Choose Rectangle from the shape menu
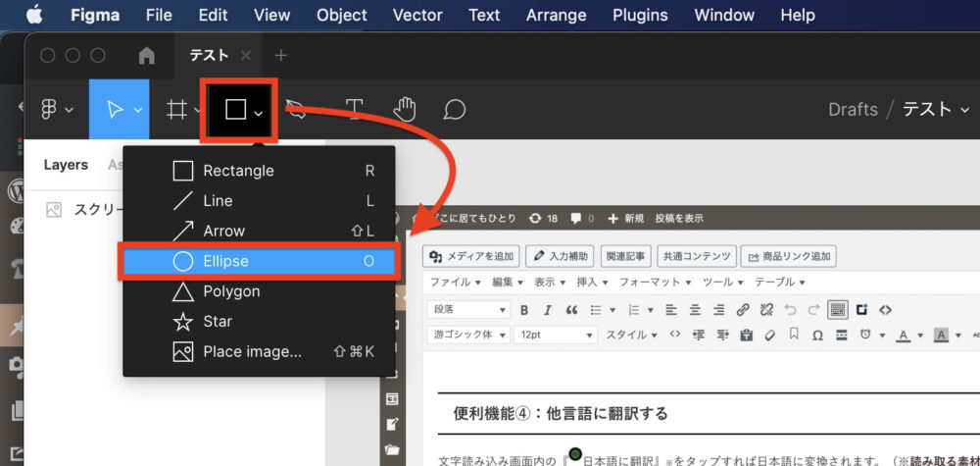The width and height of the screenshot is (980, 466). [260, 171]
